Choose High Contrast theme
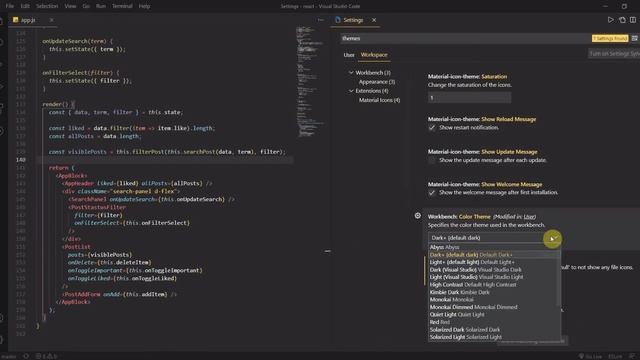 pyautogui.click(x=494, y=284)
